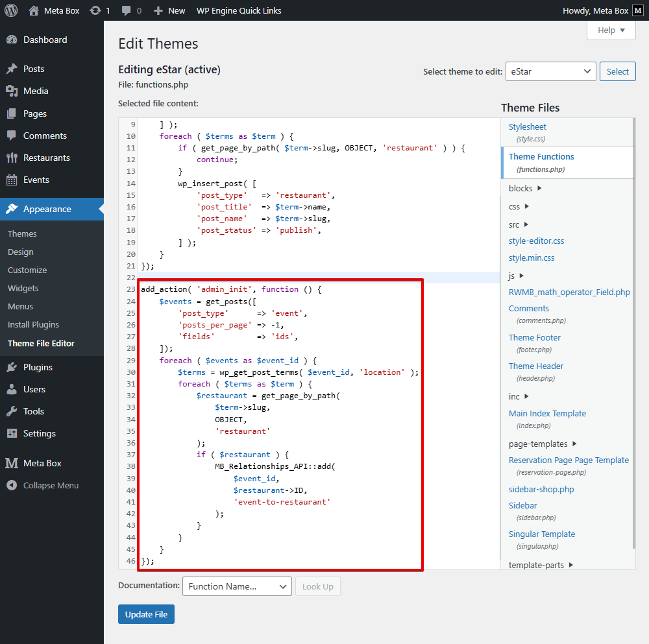Open the Menus submenu item
Screen dimensions: 649x644
click(x=20, y=307)
